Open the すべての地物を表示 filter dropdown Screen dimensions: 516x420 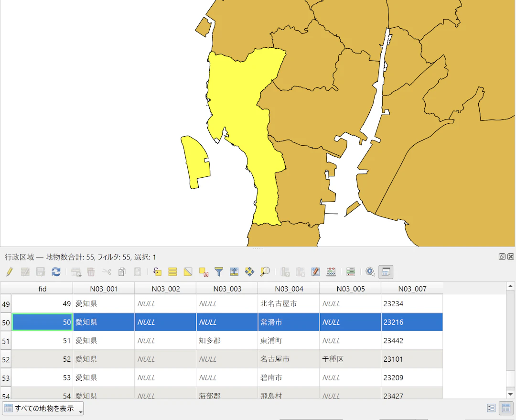pyautogui.click(x=43, y=409)
